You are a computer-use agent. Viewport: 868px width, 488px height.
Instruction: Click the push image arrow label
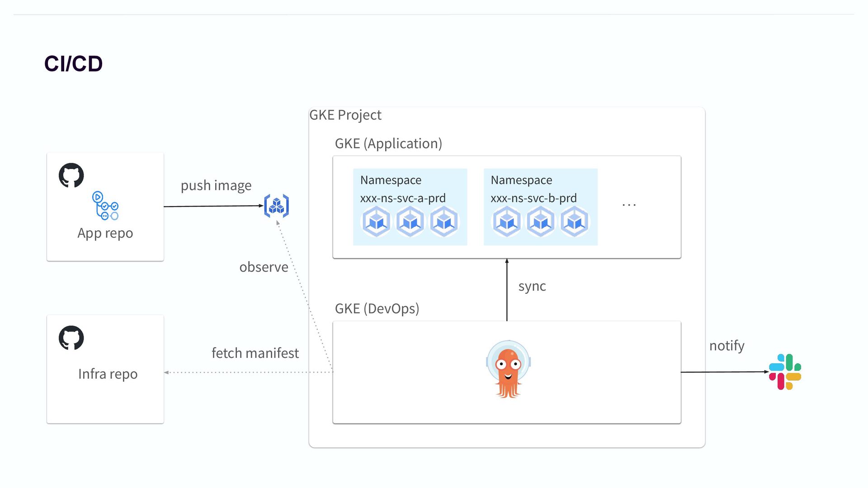point(216,186)
